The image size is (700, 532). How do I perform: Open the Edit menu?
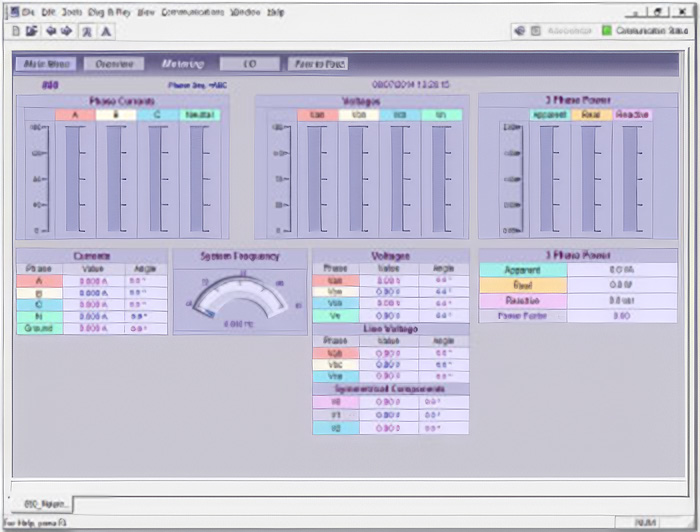(49, 12)
